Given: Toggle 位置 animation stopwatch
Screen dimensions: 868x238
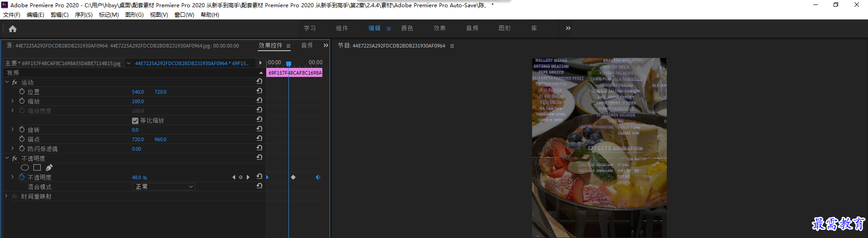Looking at the screenshot, I should 22,91.
